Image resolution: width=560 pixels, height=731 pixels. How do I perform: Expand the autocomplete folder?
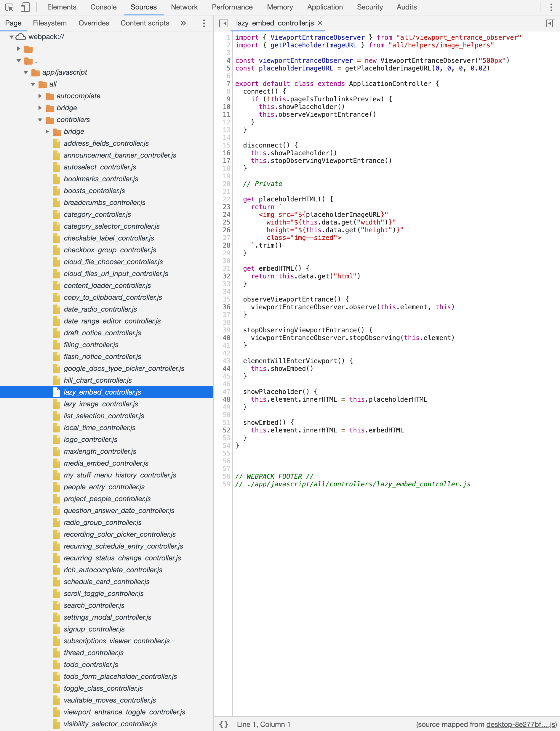pyautogui.click(x=40, y=96)
